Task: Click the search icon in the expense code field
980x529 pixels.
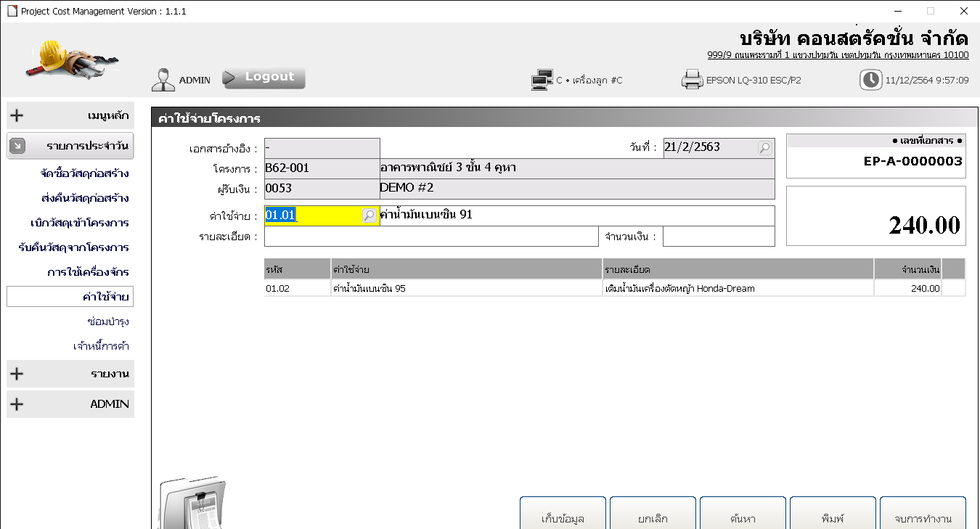Action: tap(369, 216)
